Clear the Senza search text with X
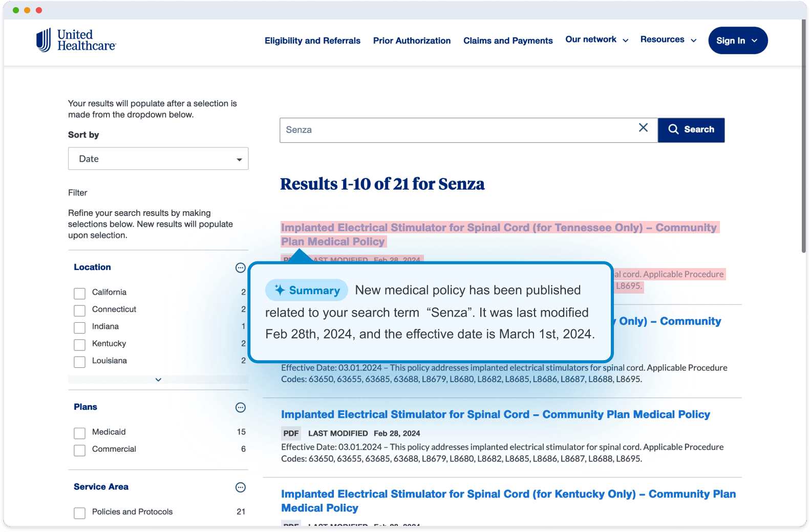 pos(643,128)
